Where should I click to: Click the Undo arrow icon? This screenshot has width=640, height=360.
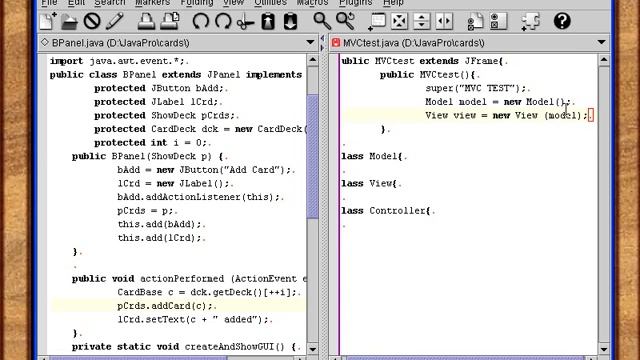(x=200, y=21)
